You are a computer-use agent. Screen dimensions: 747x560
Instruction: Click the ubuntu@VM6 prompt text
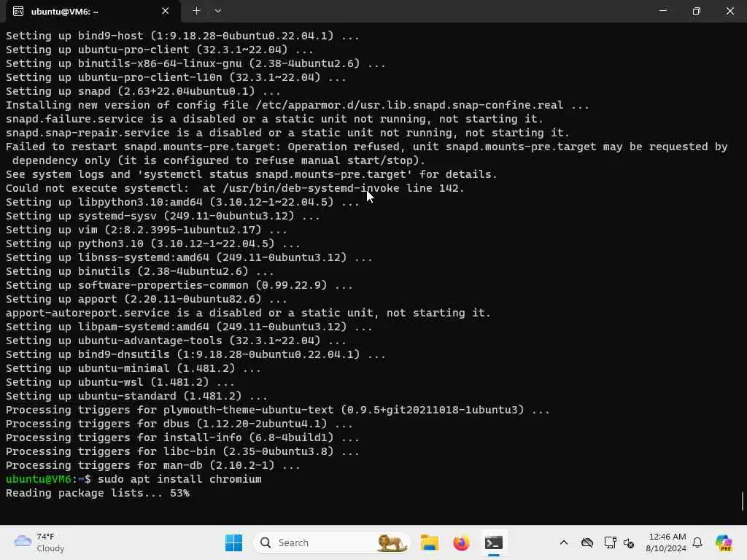[38, 479]
